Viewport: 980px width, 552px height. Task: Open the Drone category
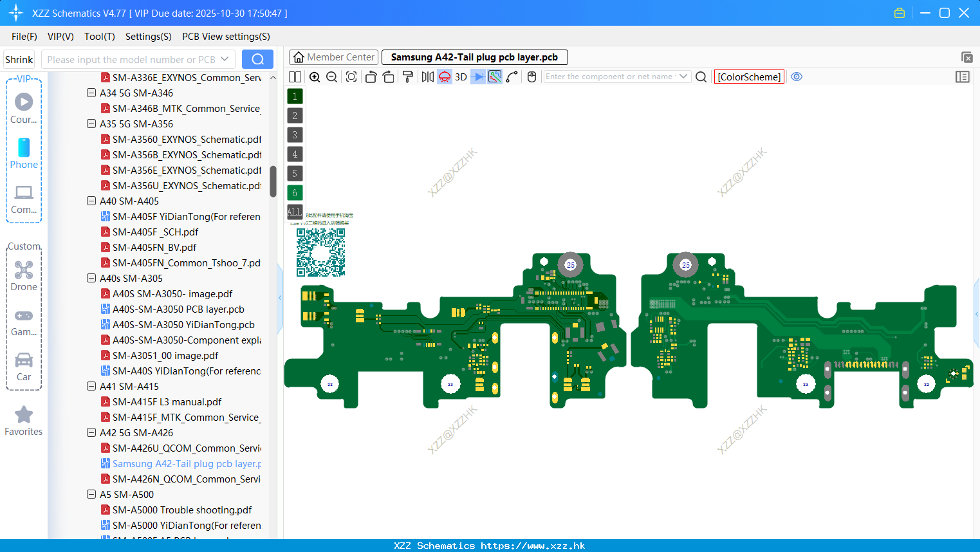coord(24,276)
